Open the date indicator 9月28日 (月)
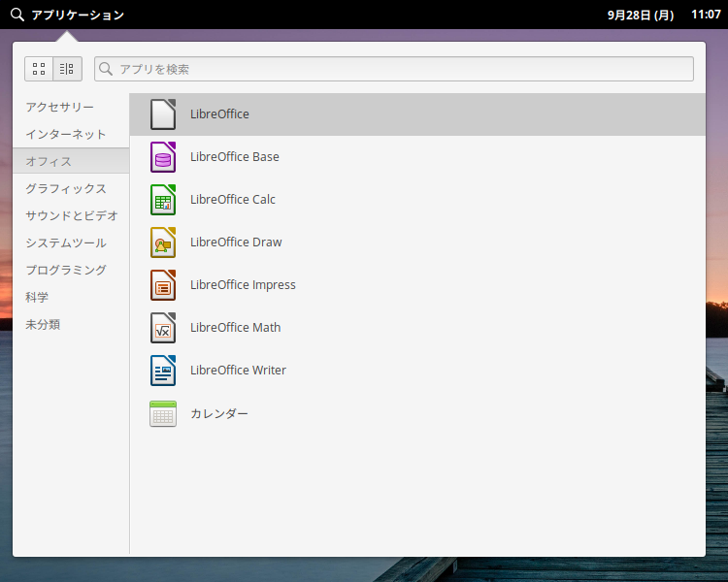The image size is (728, 582). 641,15
